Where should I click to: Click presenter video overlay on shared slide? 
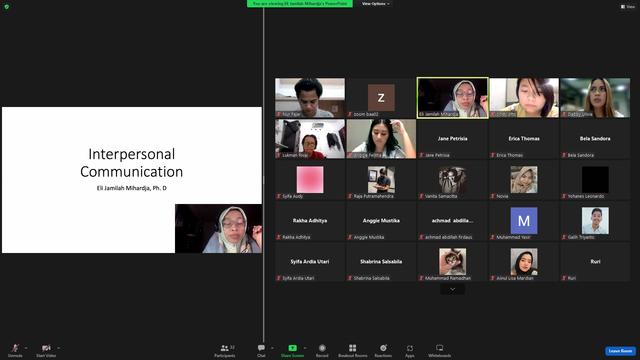click(x=218, y=229)
